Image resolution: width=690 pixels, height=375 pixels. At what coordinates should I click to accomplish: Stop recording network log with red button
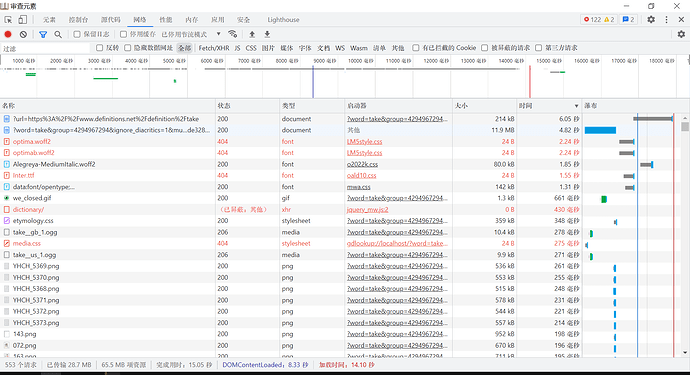pos(8,34)
